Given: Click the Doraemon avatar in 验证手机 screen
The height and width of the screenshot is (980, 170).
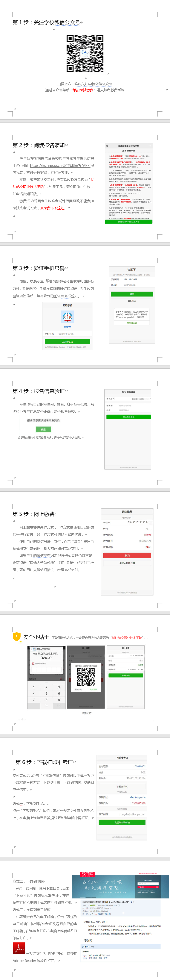Looking at the screenshot, I should point(67,317).
